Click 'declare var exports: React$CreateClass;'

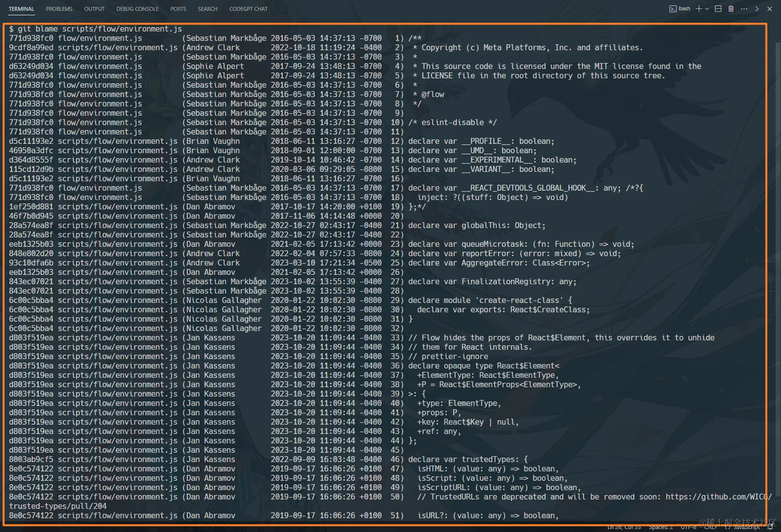503,310
